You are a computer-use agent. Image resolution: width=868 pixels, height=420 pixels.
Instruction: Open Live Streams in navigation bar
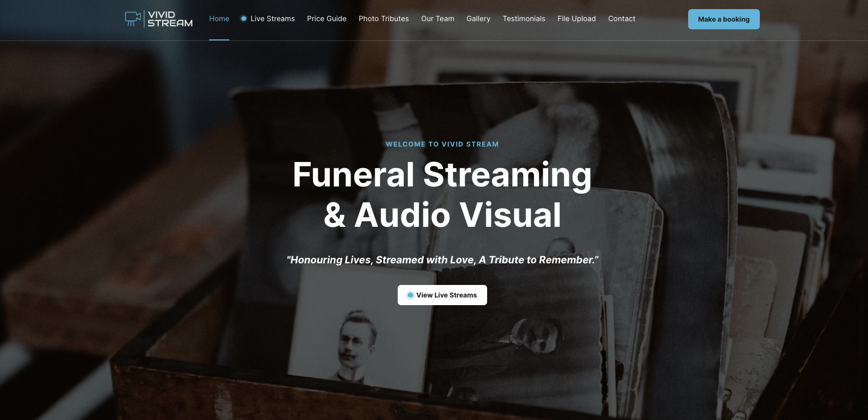pos(267,19)
